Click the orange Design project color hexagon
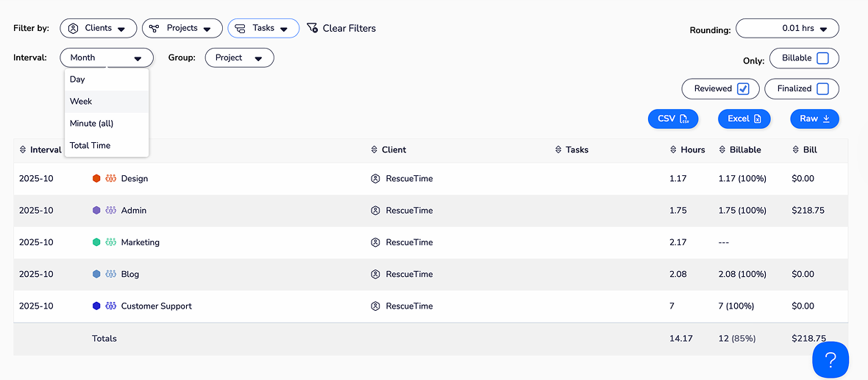868x380 pixels. pos(96,179)
